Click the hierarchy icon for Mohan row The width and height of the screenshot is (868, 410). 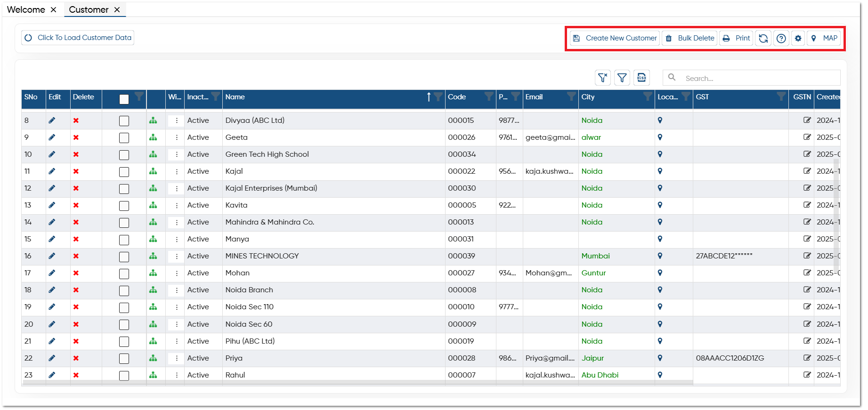[x=153, y=273]
